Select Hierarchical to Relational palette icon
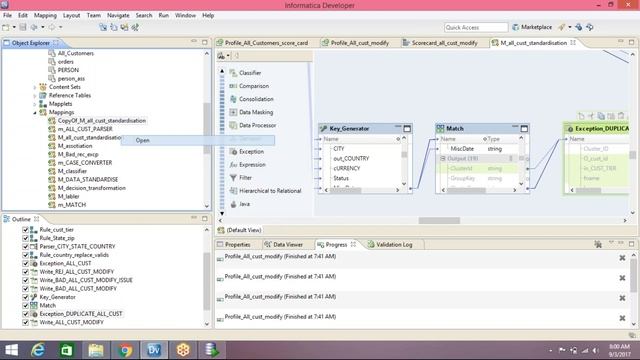The width and height of the screenshot is (640, 360). [x=233, y=191]
